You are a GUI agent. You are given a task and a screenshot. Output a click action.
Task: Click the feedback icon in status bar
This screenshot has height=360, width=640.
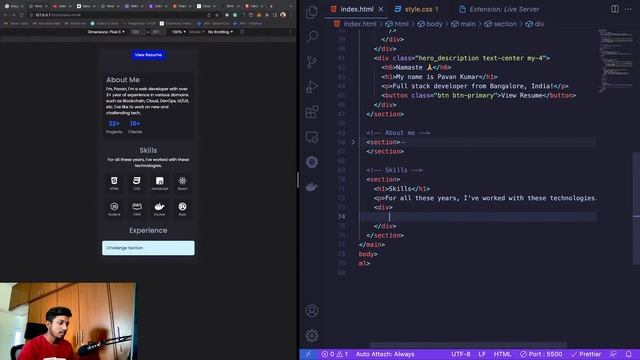pyautogui.click(x=613, y=354)
